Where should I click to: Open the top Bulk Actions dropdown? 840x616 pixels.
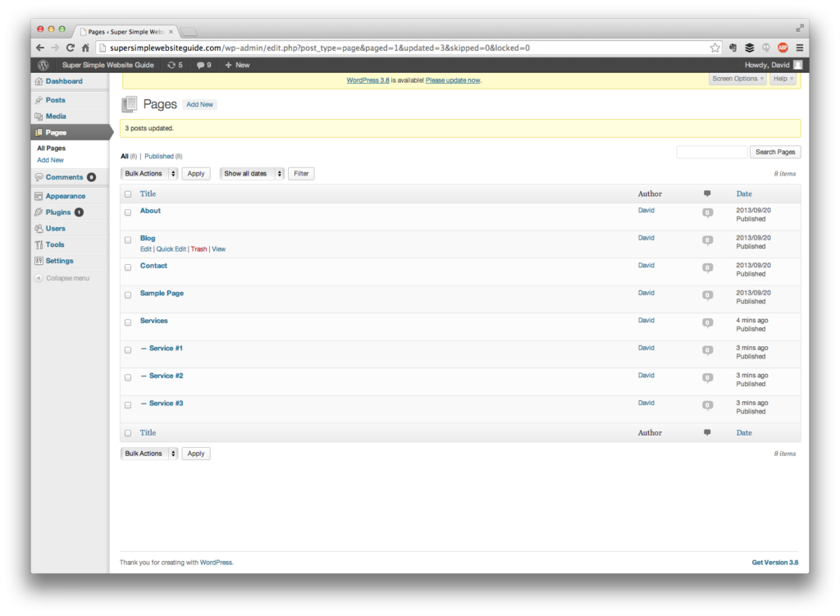(149, 174)
